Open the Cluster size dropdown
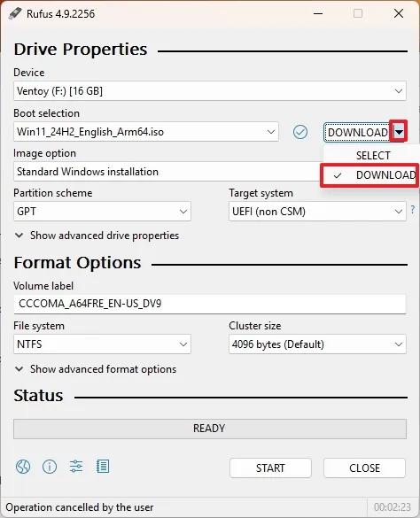420x518 pixels. pyautogui.click(x=317, y=344)
